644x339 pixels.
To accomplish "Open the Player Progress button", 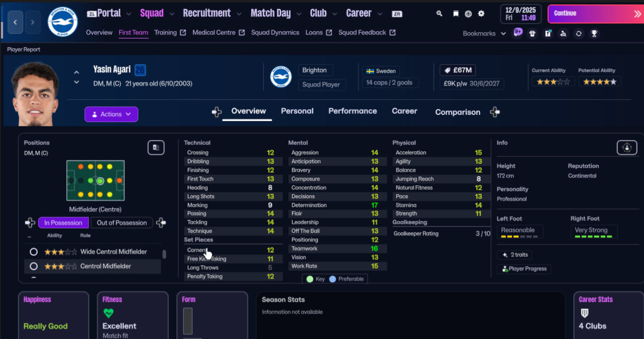I will tap(524, 269).
